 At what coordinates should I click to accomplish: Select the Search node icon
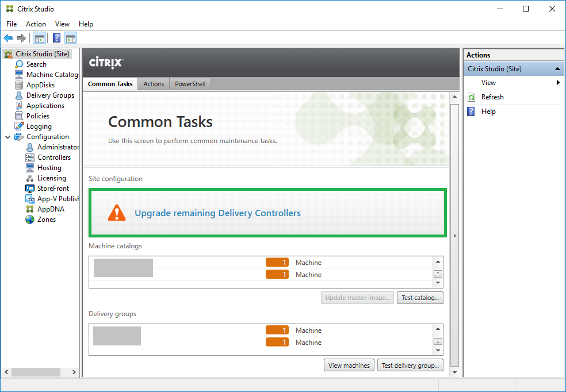20,64
